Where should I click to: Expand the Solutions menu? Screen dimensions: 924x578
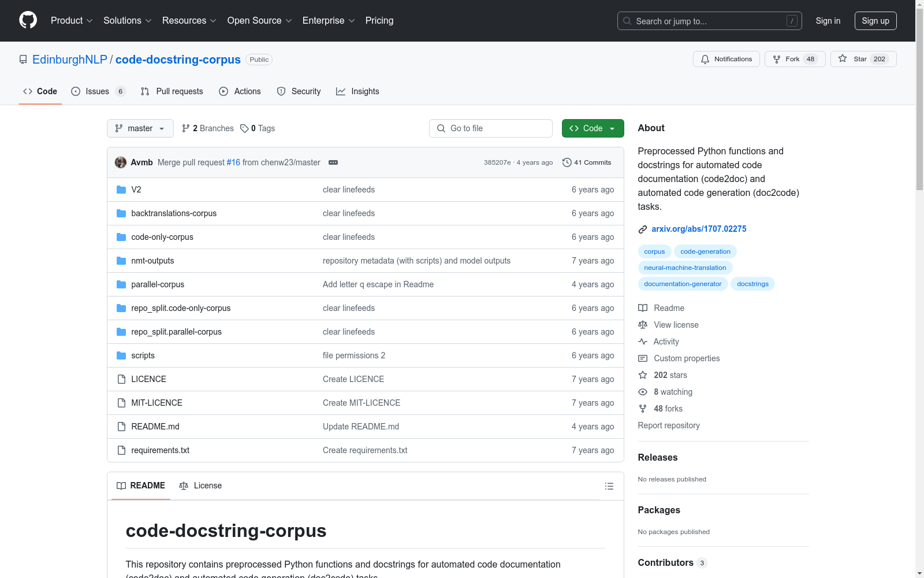[x=128, y=20]
